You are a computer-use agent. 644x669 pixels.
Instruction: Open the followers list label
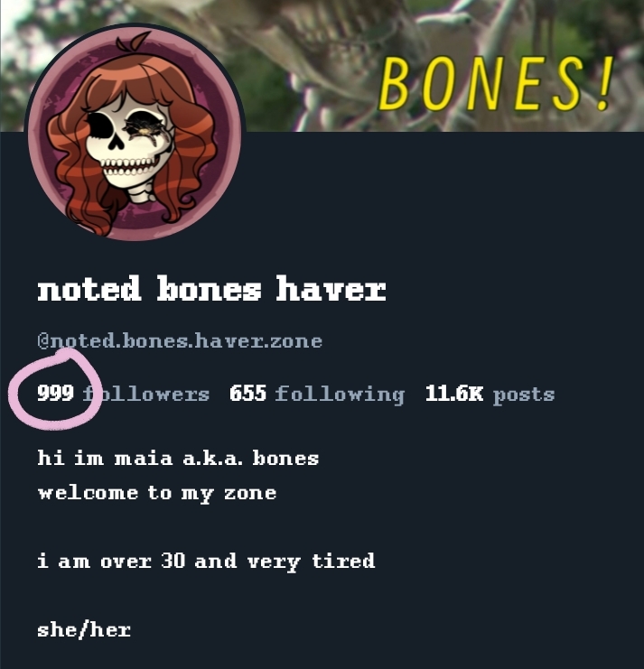[146, 394]
